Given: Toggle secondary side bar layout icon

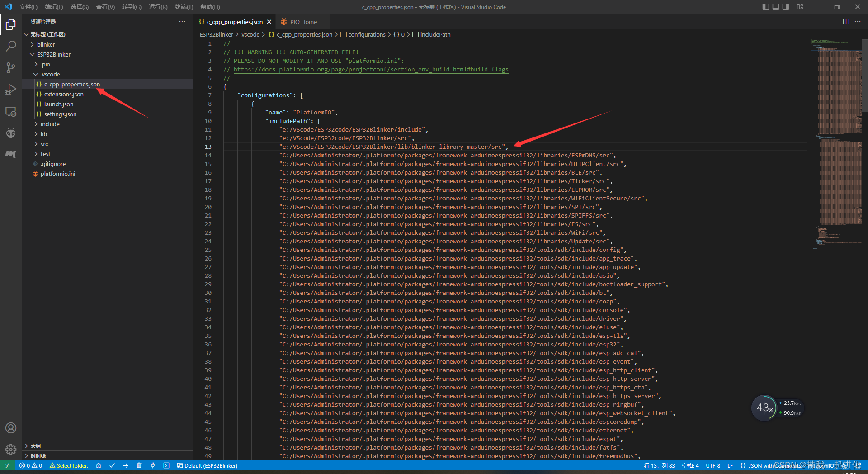Looking at the screenshot, I should point(786,7).
